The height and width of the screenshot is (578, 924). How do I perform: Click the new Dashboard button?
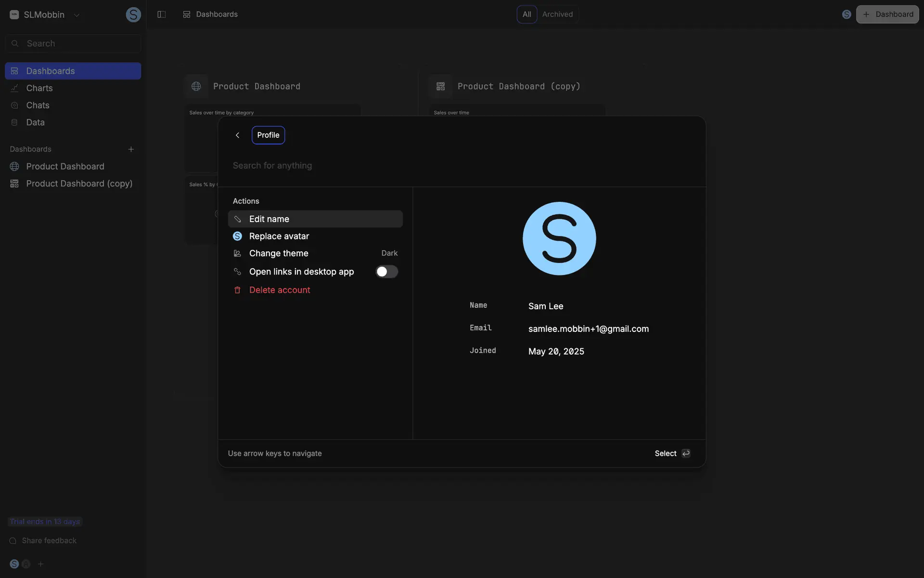887,14
